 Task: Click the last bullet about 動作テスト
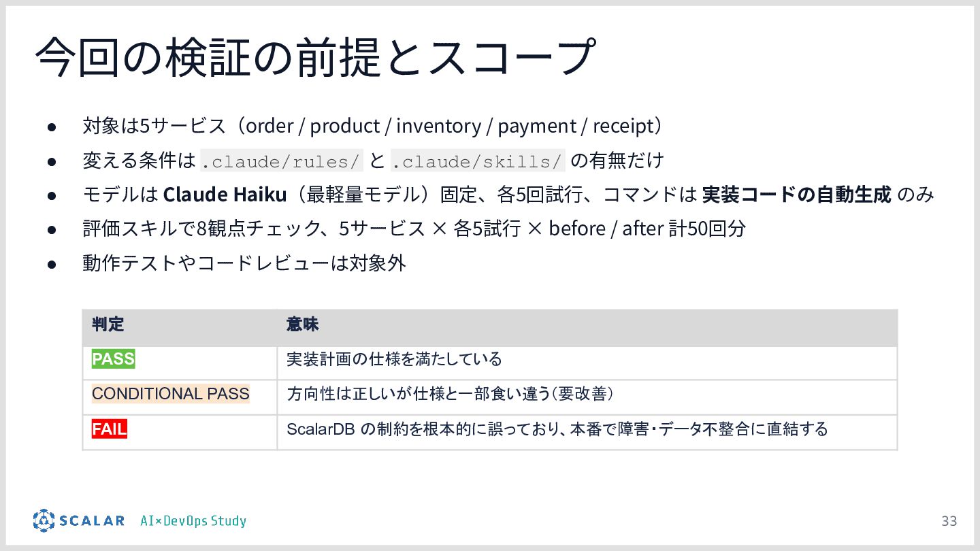click(x=244, y=263)
